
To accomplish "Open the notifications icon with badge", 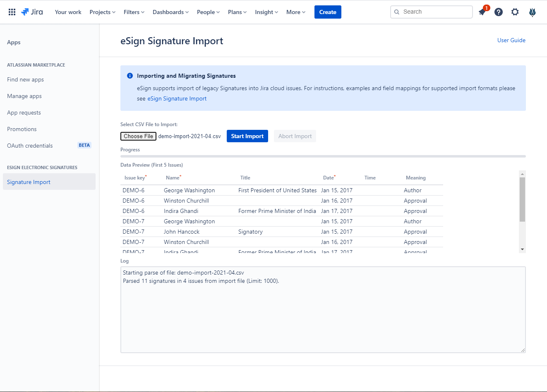I will pyautogui.click(x=482, y=12).
